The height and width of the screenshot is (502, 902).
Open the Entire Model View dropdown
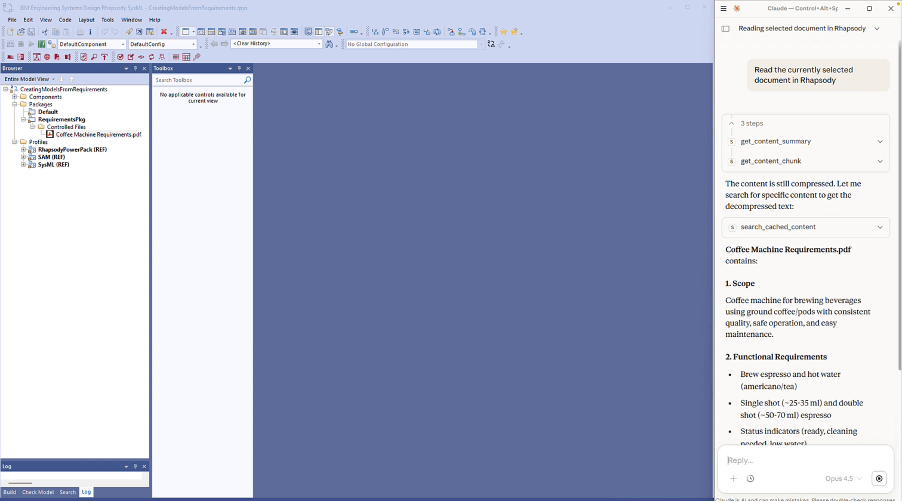pos(53,79)
